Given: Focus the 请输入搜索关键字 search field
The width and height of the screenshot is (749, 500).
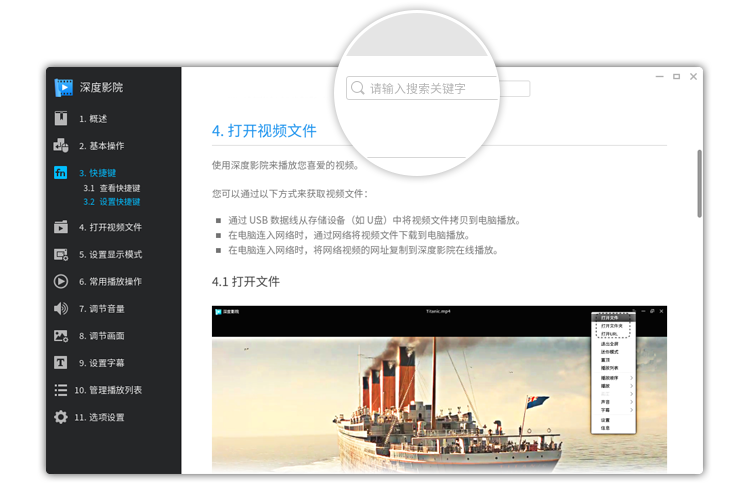Looking at the screenshot, I should 438,88.
